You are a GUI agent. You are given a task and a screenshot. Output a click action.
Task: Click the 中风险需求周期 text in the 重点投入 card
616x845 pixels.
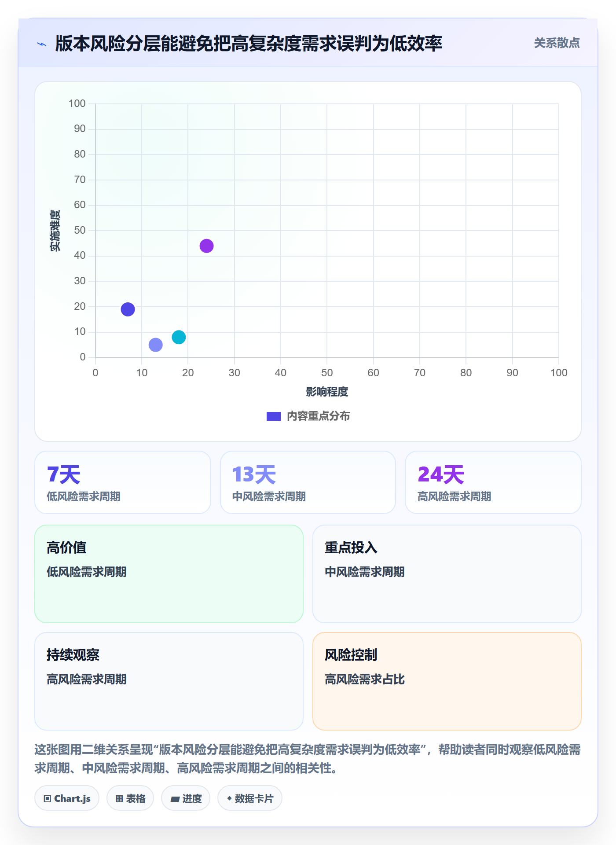(365, 572)
